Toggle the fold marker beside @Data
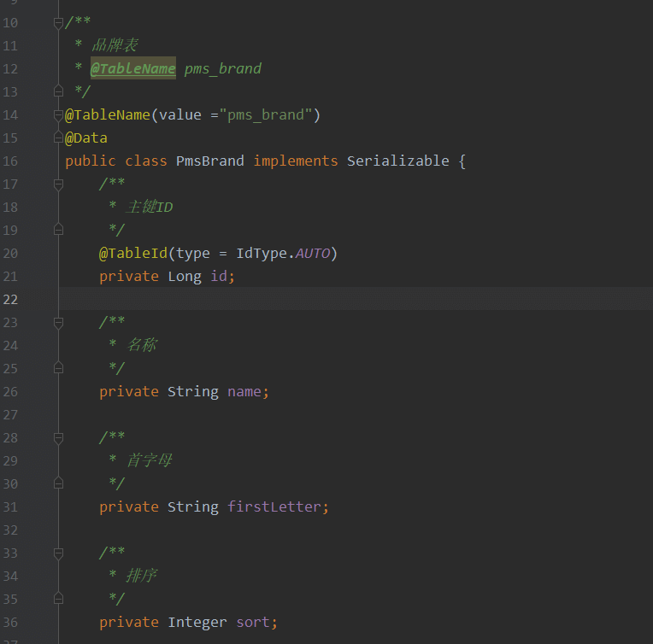The image size is (653, 644). 58,137
